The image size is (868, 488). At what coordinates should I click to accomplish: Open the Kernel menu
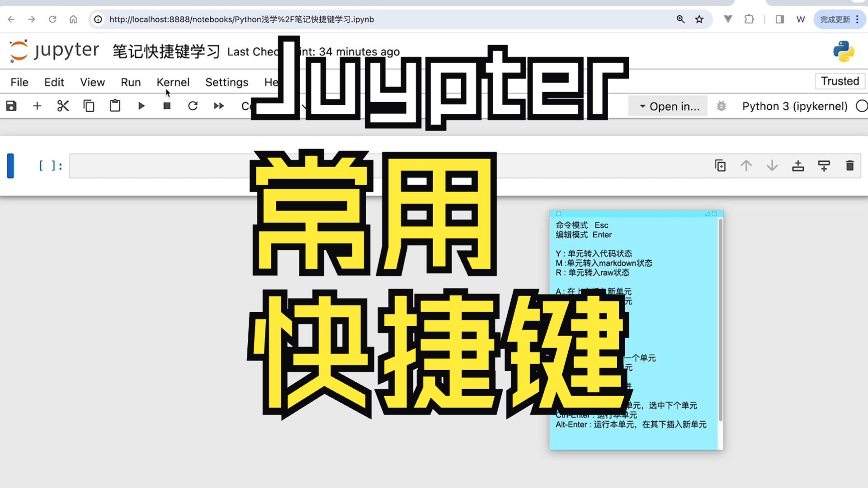tap(173, 82)
